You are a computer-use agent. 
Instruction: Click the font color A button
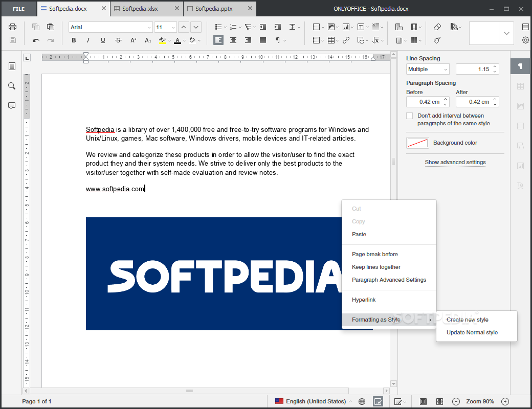(178, 40)
